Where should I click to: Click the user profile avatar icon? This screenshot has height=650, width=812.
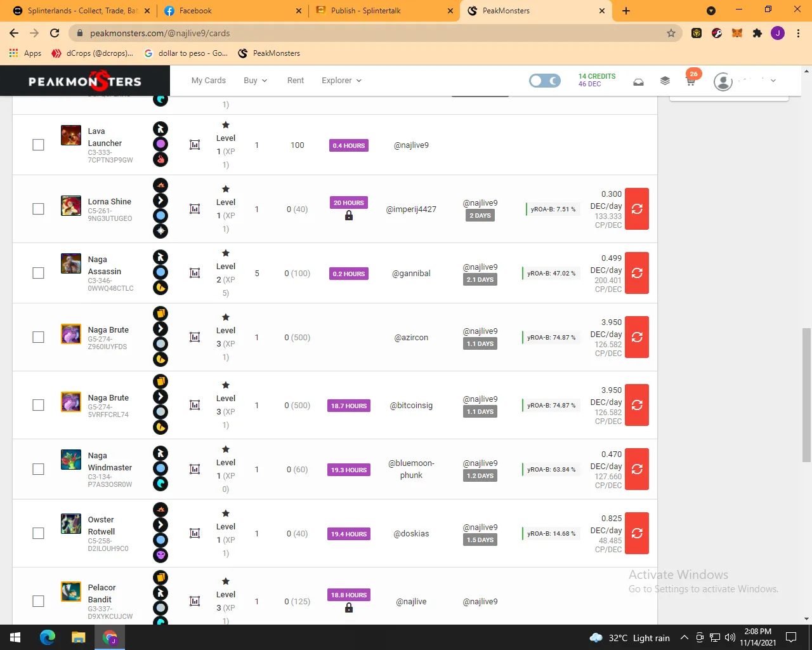(x=723, y=81)
